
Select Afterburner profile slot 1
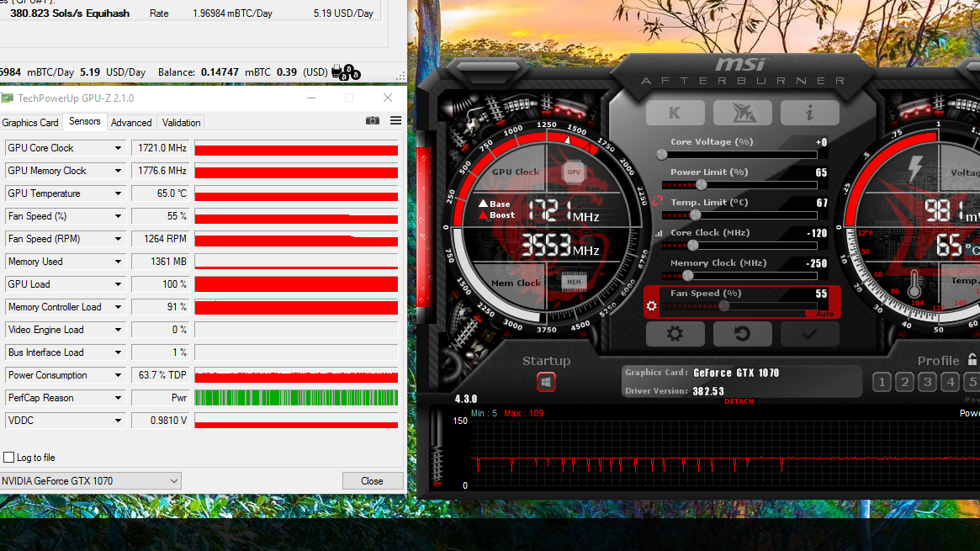click(x=882, y=382)
